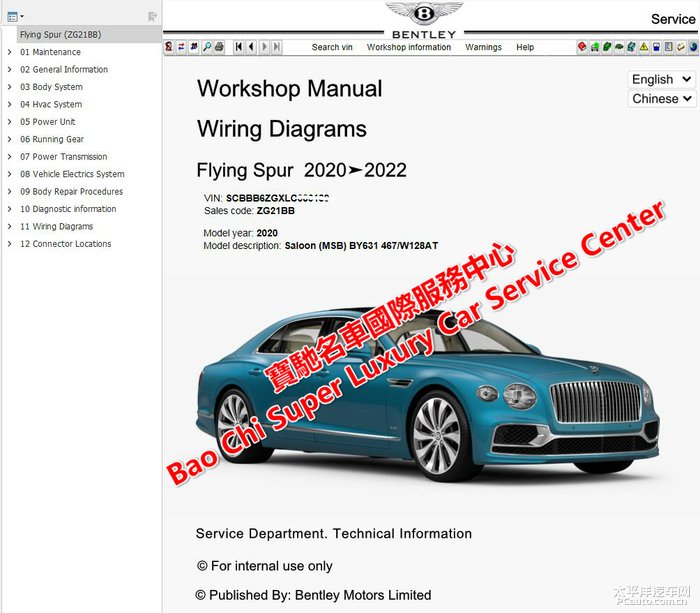Expand the 06 Running Gear node
Viewport: 700px width, 613px height.
[10, 139]
